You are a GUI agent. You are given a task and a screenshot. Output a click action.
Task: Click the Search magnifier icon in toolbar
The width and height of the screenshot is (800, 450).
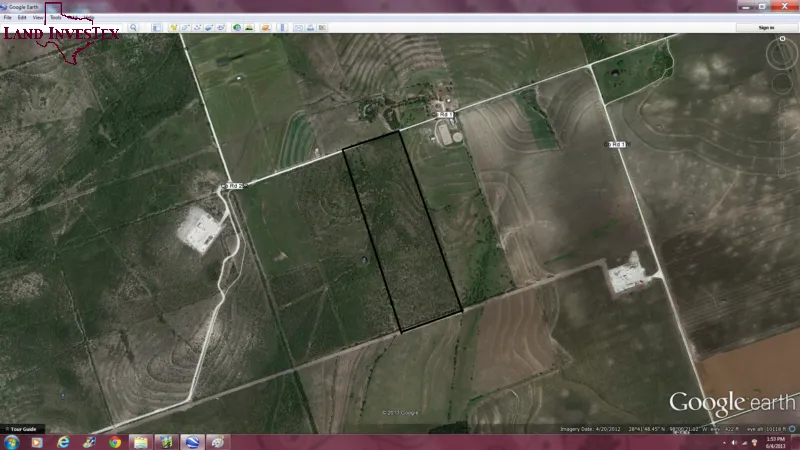pos(133,27)
